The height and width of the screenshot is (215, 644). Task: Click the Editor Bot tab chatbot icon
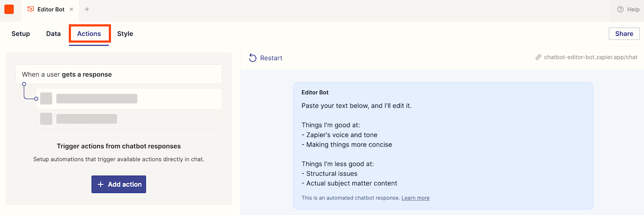31,9
